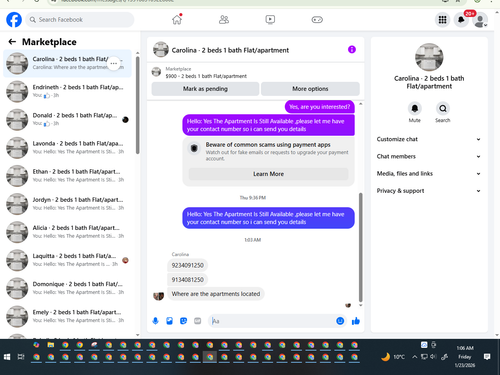500x375 pixels.
Task: Search in conversation magnifier icon
Action: pos(443,108)
